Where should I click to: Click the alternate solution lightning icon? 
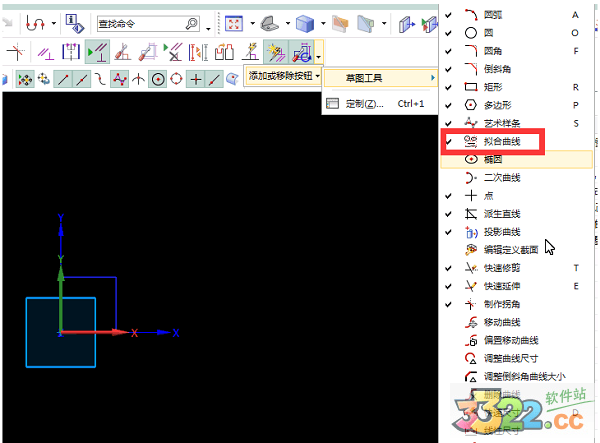(250, 52)
